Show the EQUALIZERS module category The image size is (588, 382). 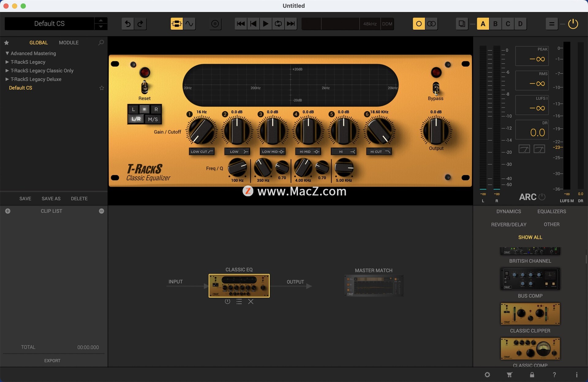tap(552, 212)
